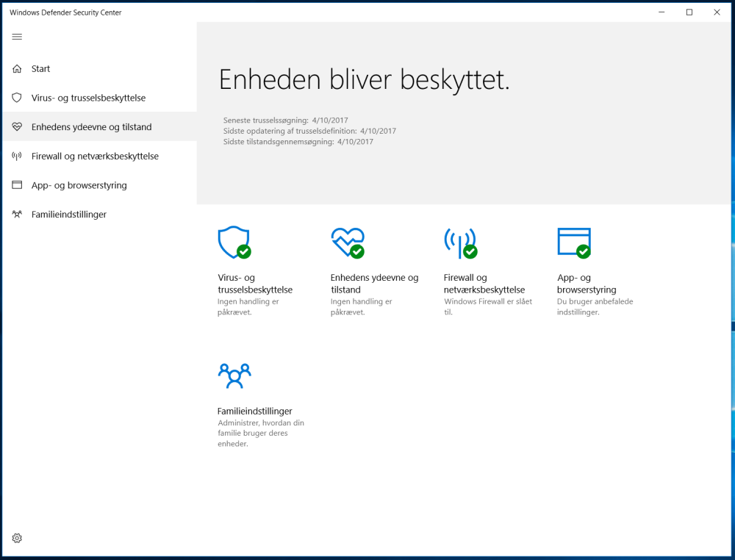The image size is (735, 560).
Task: Select Familieindstillinger in navigation
Action: pos(69,214)
